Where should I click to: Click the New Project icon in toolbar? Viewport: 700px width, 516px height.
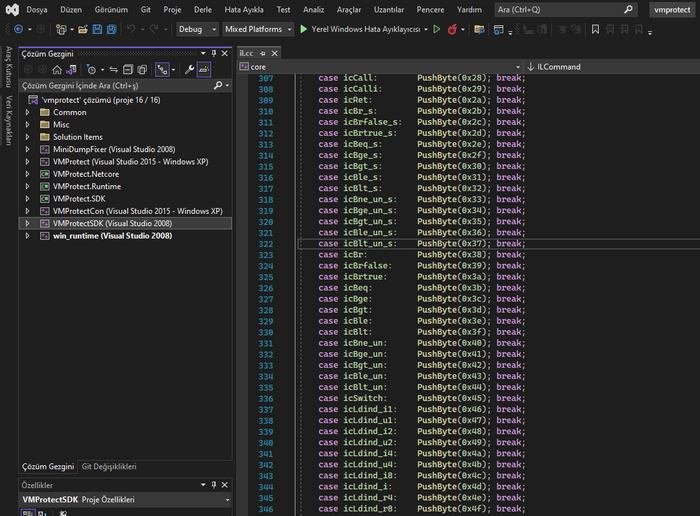pos(61,29)
